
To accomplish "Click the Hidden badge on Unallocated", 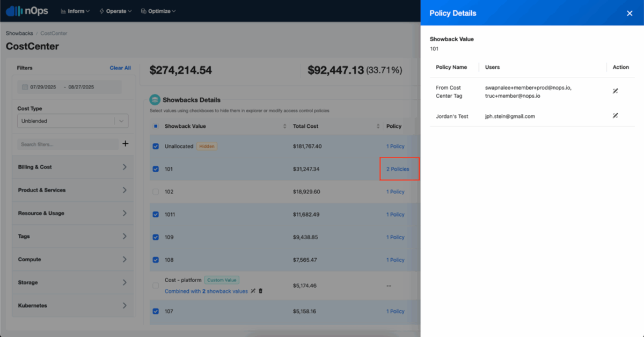I will coord(207,146).
